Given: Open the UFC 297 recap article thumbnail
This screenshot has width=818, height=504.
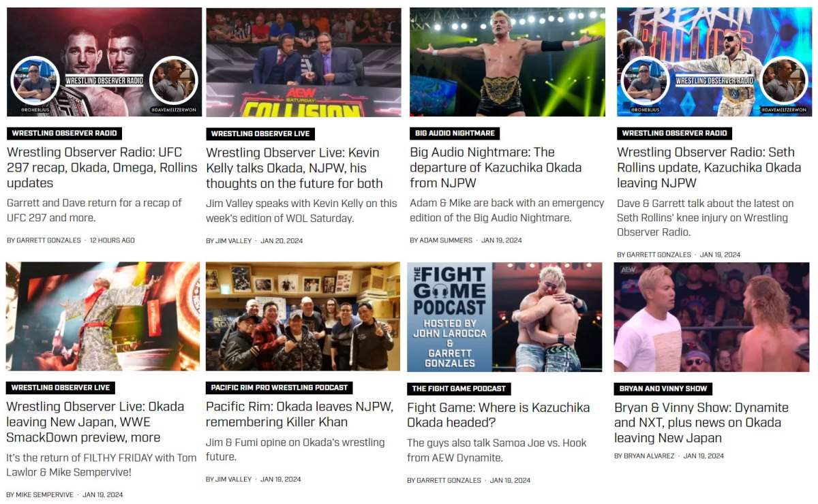Looking at the screenshot, I should (104, 62).
